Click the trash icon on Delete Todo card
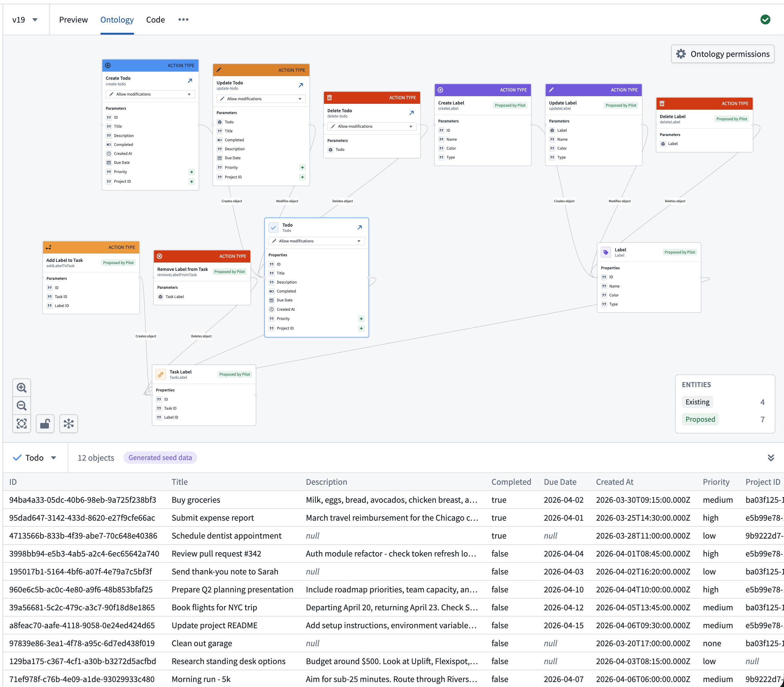784x687 pixels. pyautogui.click(x=330, y=97)
